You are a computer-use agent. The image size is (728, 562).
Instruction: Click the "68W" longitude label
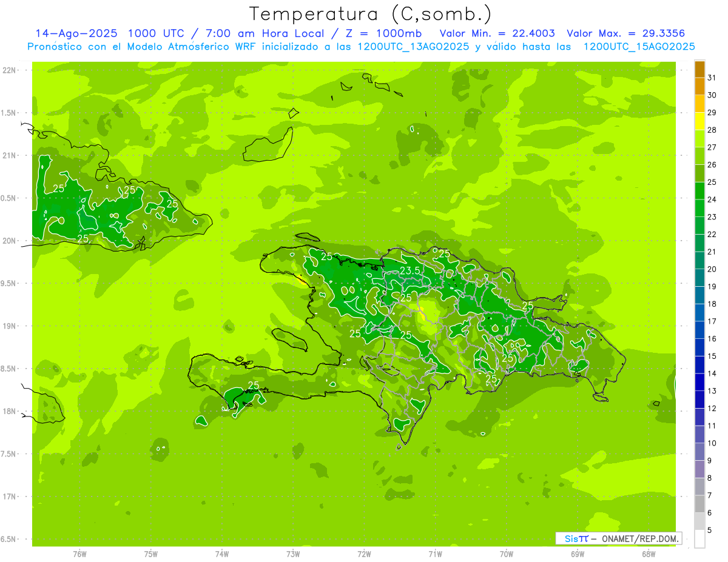point(649,554)
